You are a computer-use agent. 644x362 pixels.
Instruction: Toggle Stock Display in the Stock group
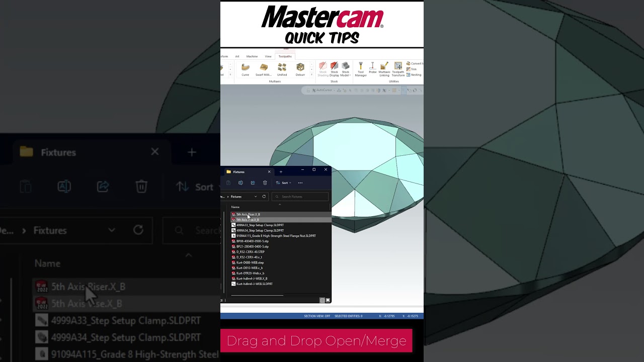click(x=334, y=69)
